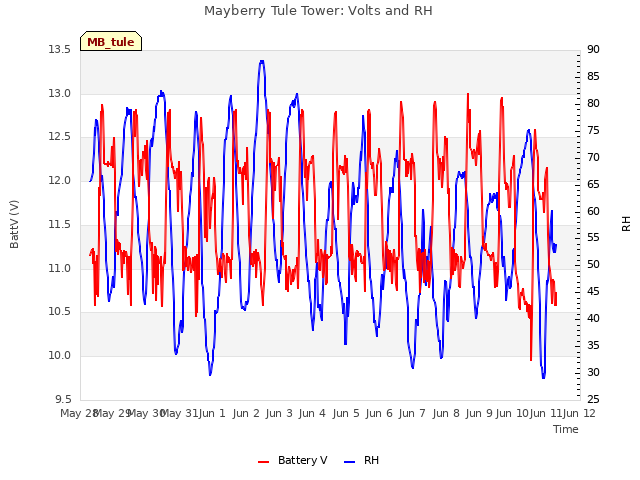Click the Time axis label

(x=566, y=429)
